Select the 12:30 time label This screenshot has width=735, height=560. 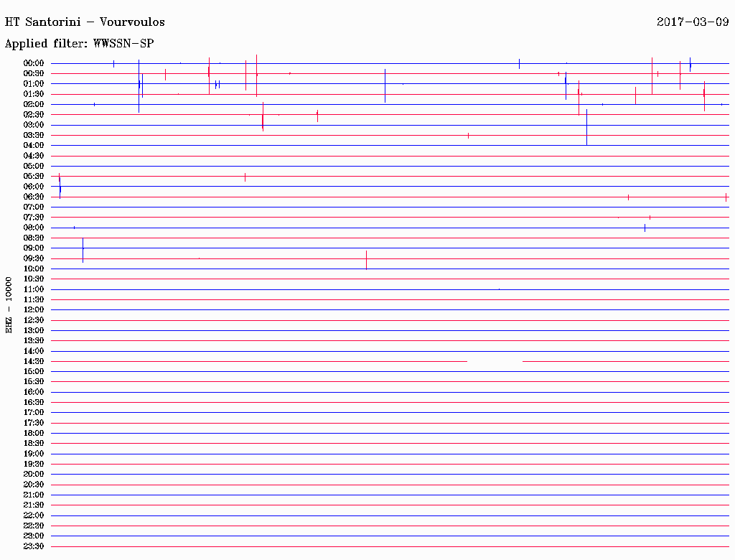click(34, 320)
